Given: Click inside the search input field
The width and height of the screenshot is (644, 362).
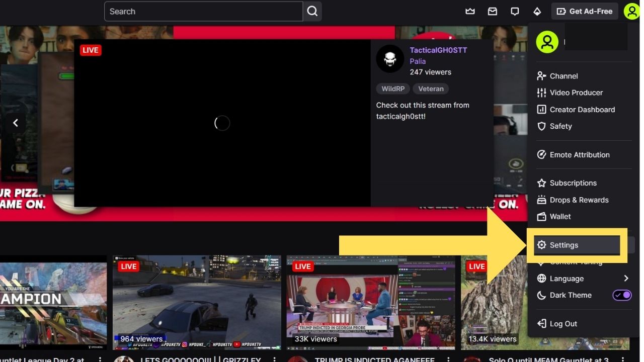Looking at the screenshot, I should [201, 11].
